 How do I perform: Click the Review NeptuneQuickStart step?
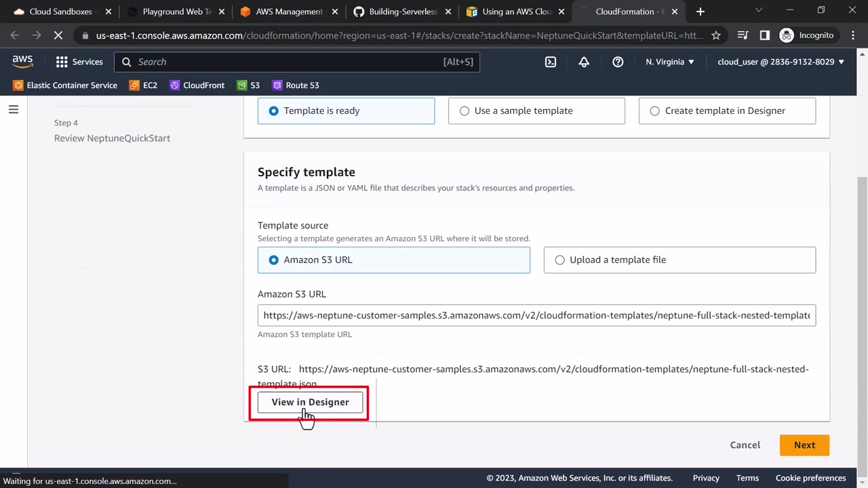[112, 138]
